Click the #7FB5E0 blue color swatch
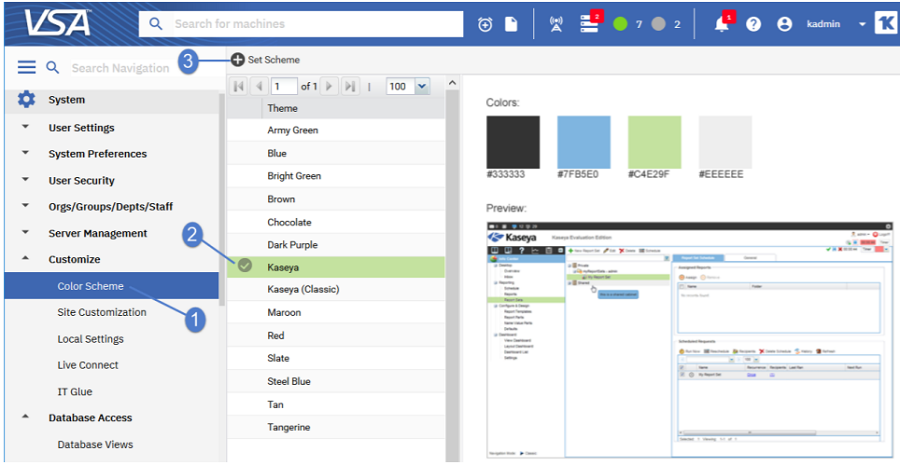 (583, 142)
